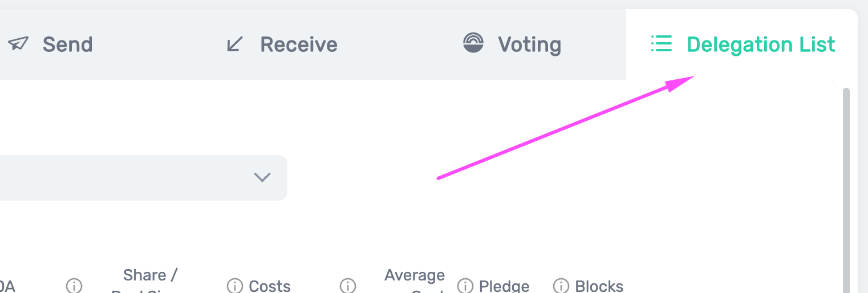Screen dimensions: 868x293
Task: Click the info icon before Share / Pool Size
Action: [74, 285]
